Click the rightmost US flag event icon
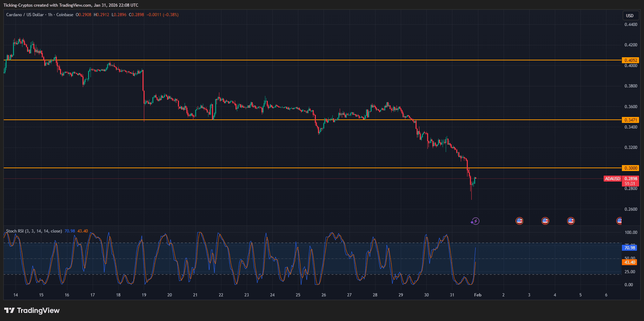Screen dimensions: 644x321 (x=619, y=221)
